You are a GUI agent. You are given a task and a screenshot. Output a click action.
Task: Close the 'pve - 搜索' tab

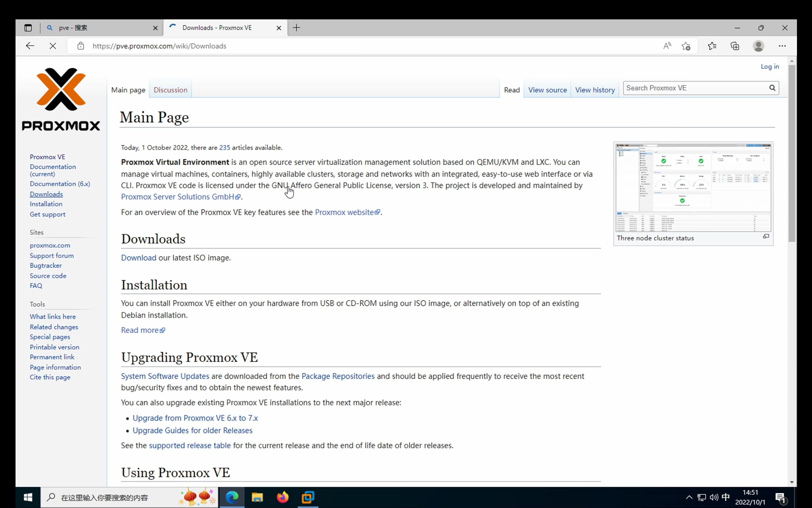(155, 28)
